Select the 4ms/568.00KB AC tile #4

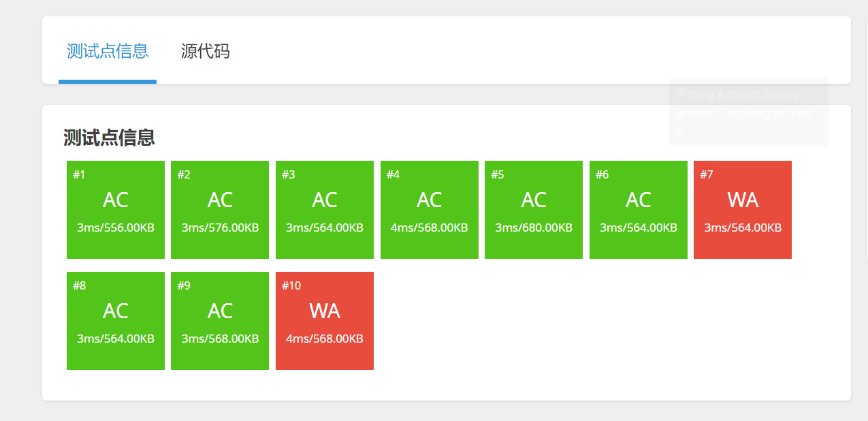(429, 209)
